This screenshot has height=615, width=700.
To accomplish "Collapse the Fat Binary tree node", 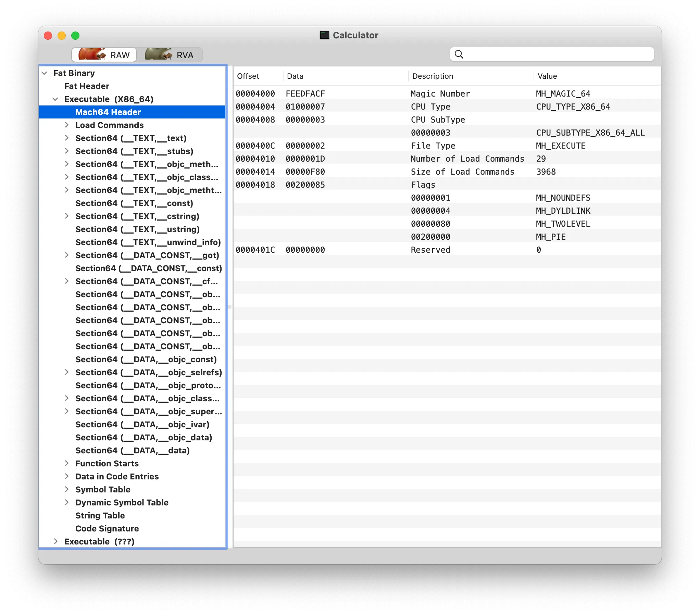I will [x=45, y=73].
